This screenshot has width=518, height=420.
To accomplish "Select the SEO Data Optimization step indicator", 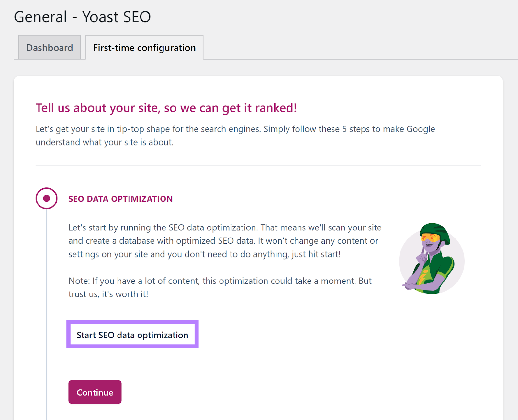I will pyautogui.click(x=47, y=198).
